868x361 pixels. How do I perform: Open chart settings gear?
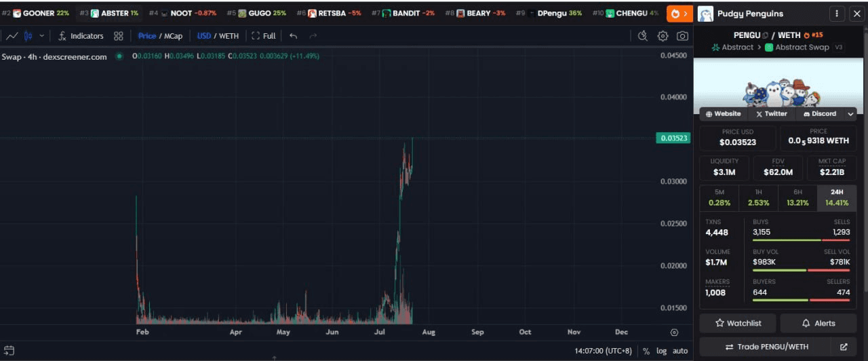pos(663,36)
